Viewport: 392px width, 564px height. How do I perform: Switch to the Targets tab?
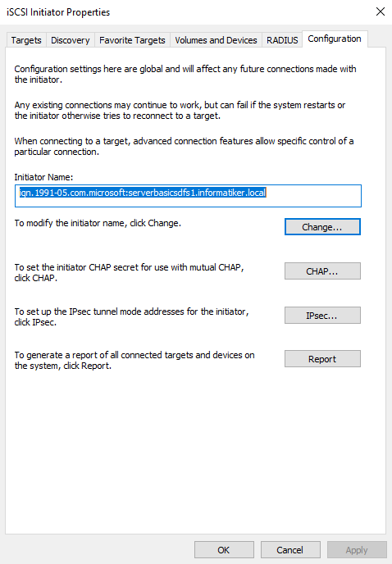pyautogui.click(x=26, y=40)
